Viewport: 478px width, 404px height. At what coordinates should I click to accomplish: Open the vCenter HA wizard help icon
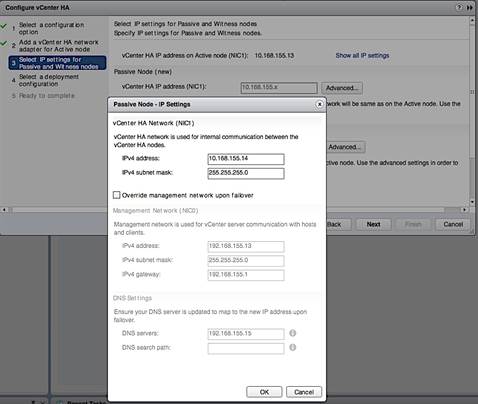(460, 7)
